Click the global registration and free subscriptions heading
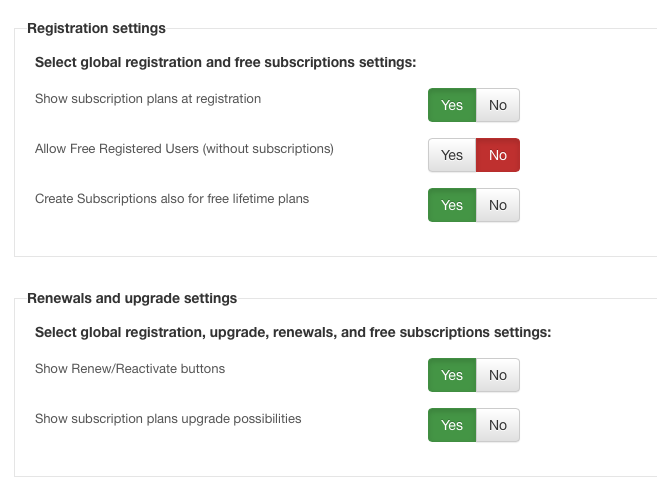 [x=225, y=62]
